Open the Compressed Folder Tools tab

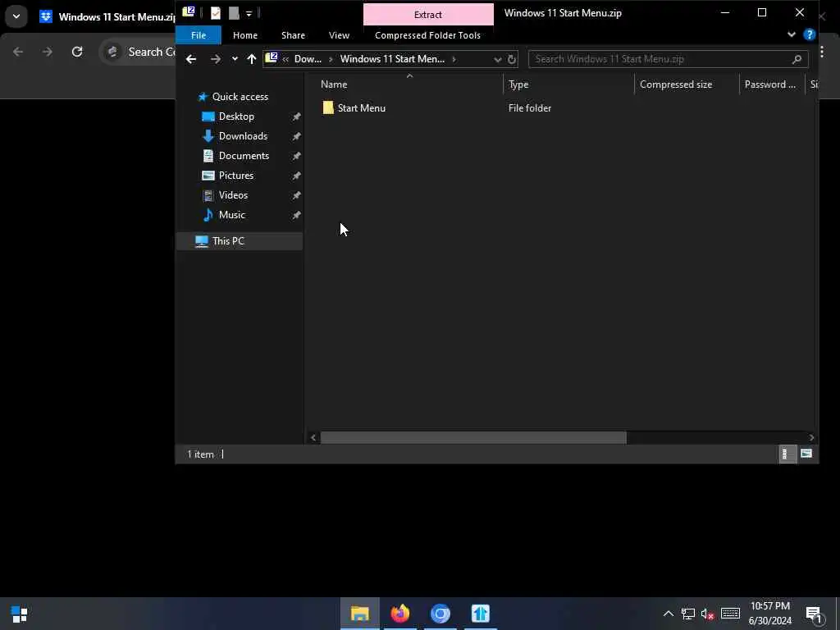(427, 35)
